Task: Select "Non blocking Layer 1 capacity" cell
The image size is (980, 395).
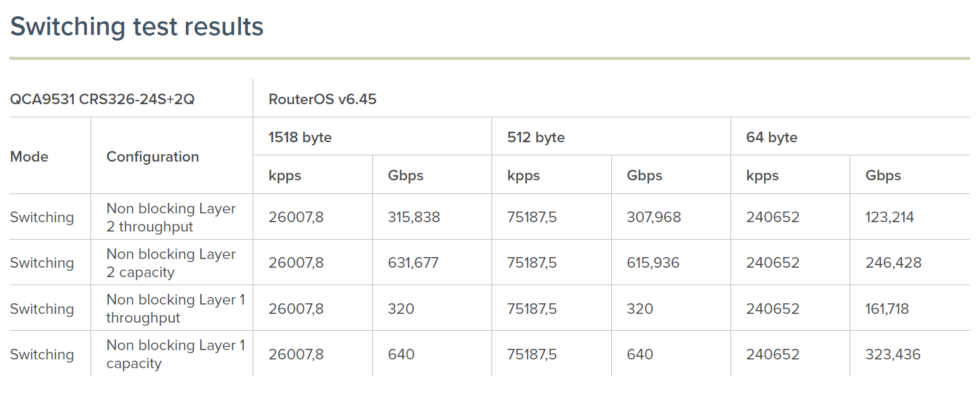Action: tap(175, 354)
